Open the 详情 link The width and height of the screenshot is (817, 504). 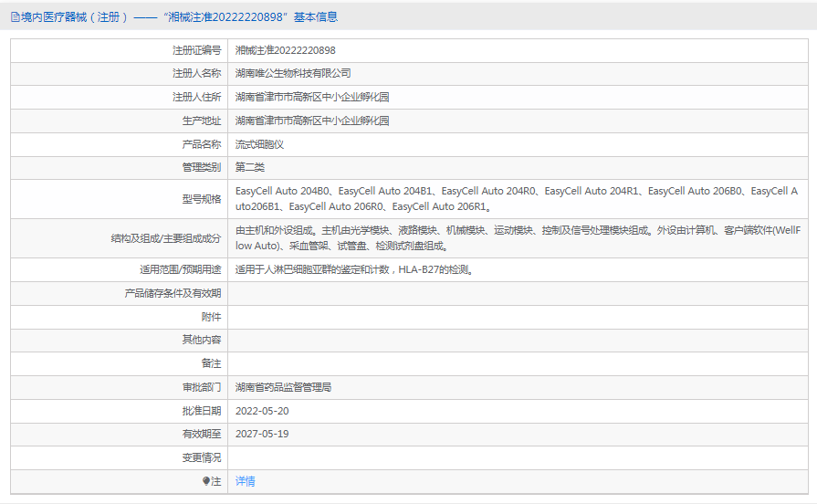pyautogui.click(x=245, y=481)
